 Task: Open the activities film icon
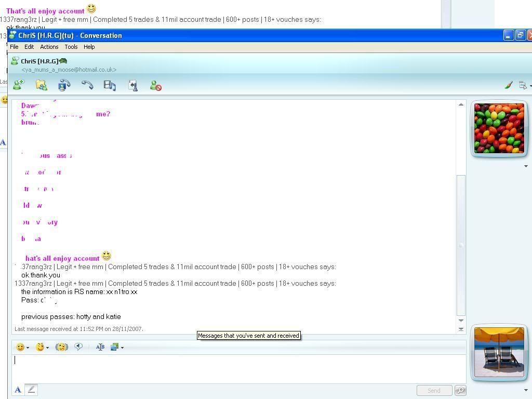tap(110, 85)
